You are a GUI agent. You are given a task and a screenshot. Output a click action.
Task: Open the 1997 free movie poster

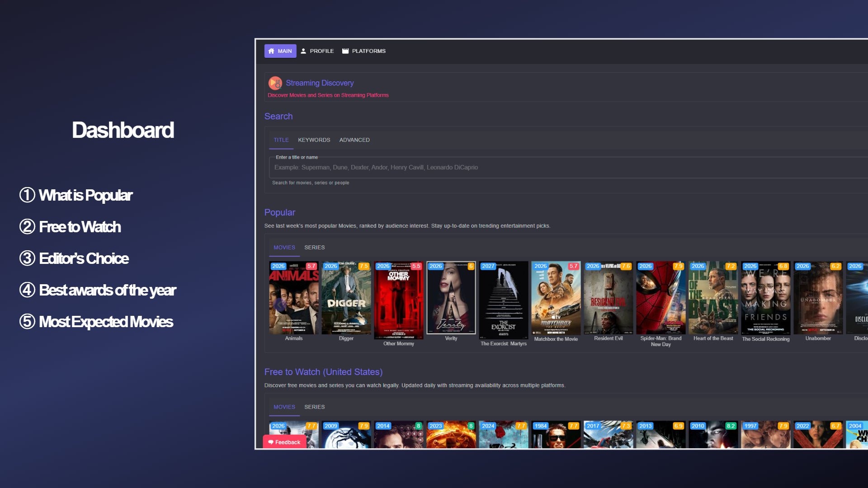pyautogui.click(x=766, y=435)
